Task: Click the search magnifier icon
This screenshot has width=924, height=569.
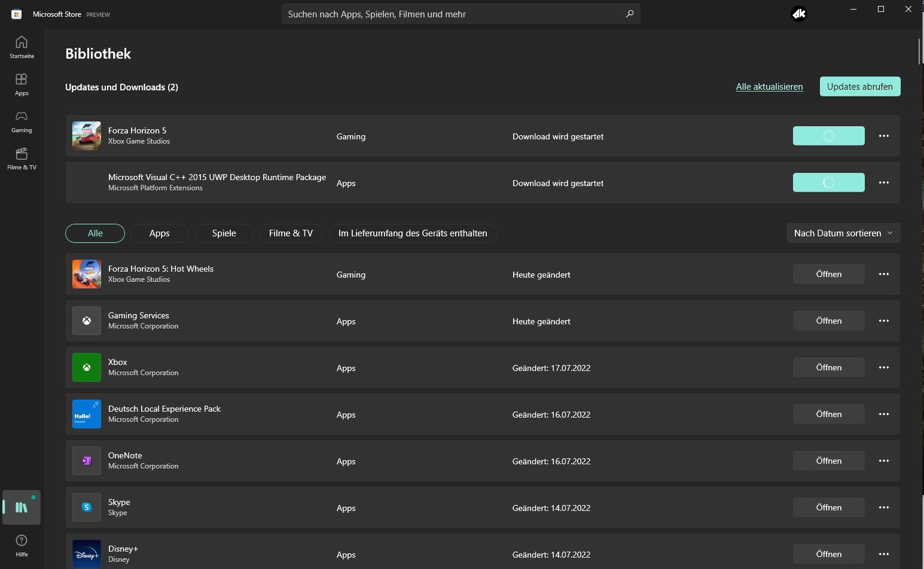Action: click(x=630, y=14)
